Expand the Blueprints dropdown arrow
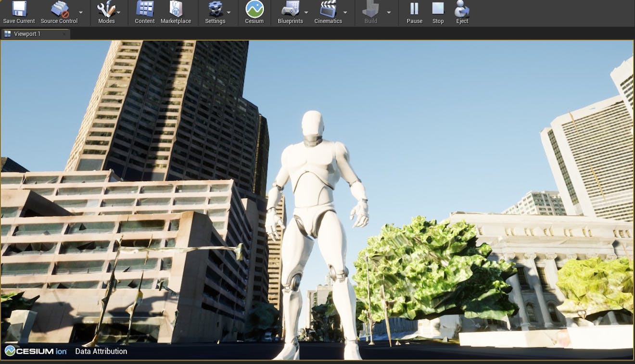 pyautogui.click(x=306, y=13)
